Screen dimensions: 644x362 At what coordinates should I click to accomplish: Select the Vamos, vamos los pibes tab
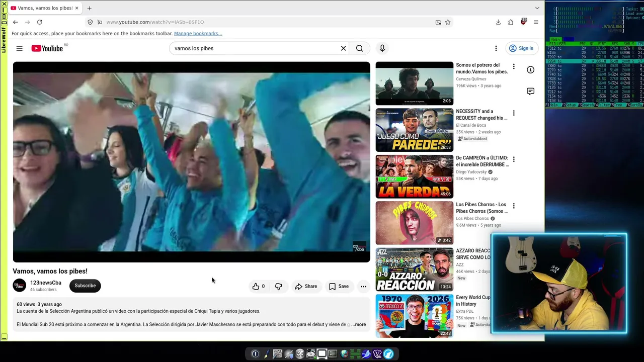point(44,8)
